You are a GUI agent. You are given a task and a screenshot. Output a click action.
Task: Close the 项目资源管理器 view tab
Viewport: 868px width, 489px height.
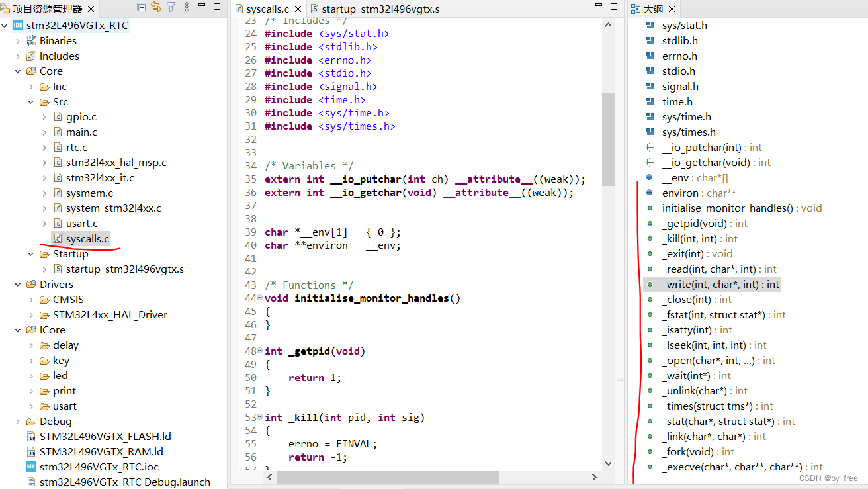click(x=91, y=9)
